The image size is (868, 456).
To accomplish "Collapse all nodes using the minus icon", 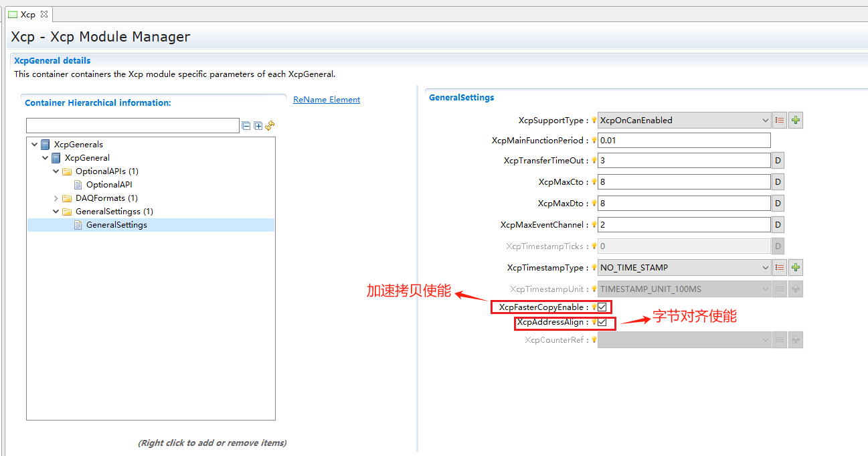I will (246, 125).
